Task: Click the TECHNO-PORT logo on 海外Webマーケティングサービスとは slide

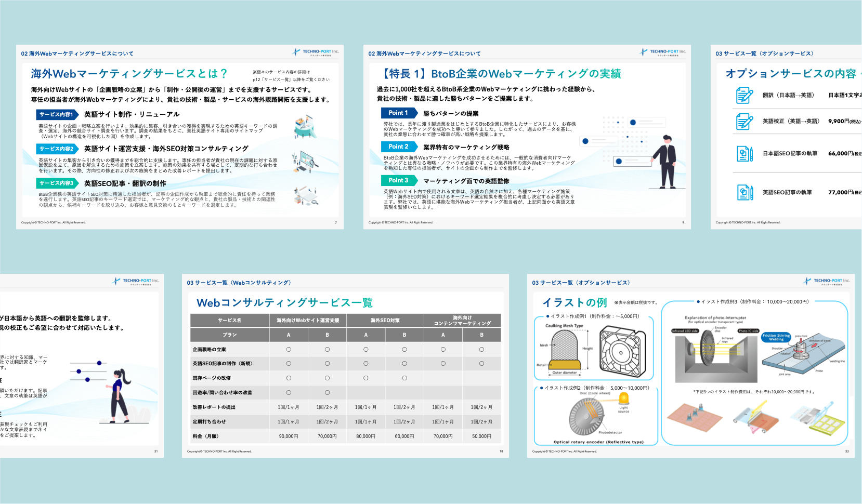Action: 315,52
